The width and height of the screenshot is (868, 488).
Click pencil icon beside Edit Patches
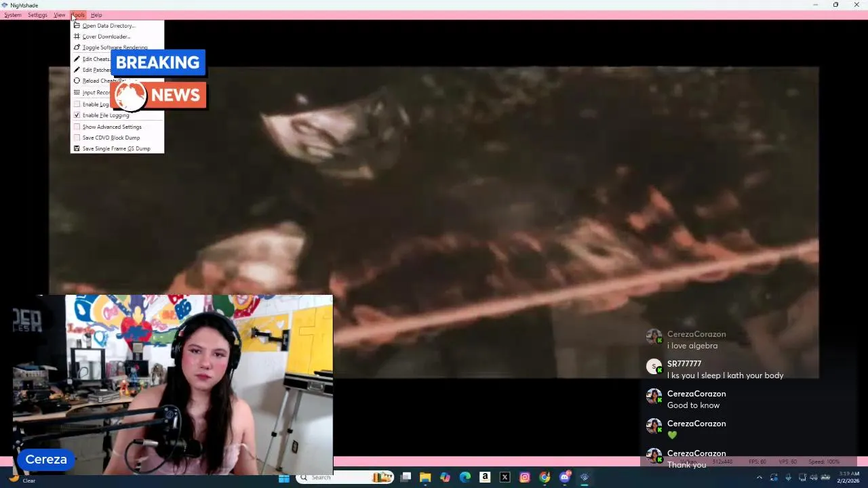click(x=77, y=70)
